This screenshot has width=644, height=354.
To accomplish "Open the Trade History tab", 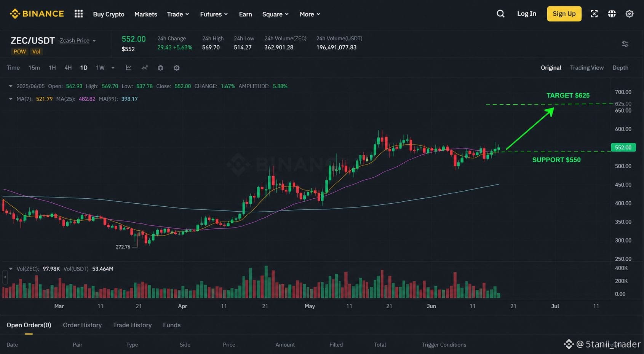I will [132, 325].
